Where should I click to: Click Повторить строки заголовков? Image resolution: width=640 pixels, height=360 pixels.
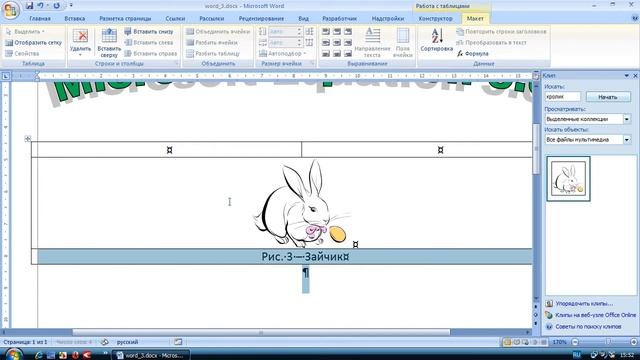tap(501, 31)
